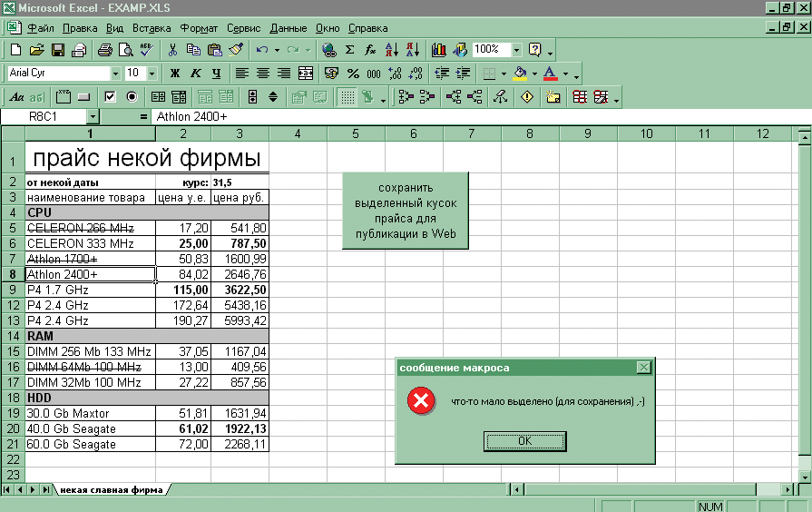Print with the printer icon
Screen dimensions: 812x512
tap(104, 50)
